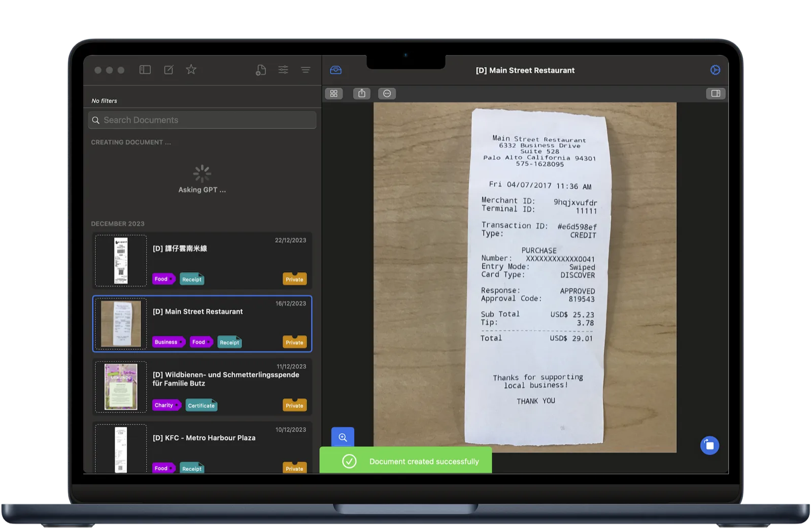This screenshot has height=529, width=812.
Task: Click the KFC receipt thumbnail
Action: (x=121, y=449)
